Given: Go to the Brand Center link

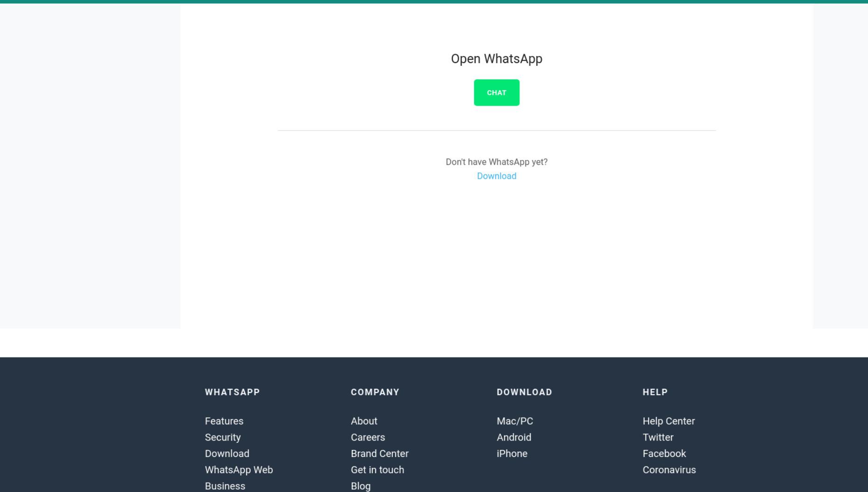Looking at the screenshot, I should point(380,454).
